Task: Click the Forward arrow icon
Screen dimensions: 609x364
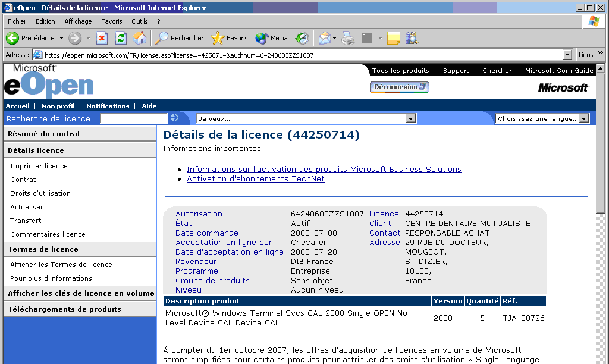Action: coord(74,38)
